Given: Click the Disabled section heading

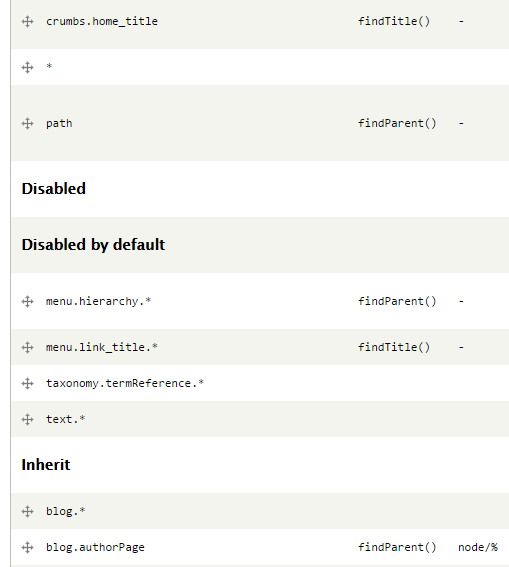Looking at the screenshot, I should [54, 189].
